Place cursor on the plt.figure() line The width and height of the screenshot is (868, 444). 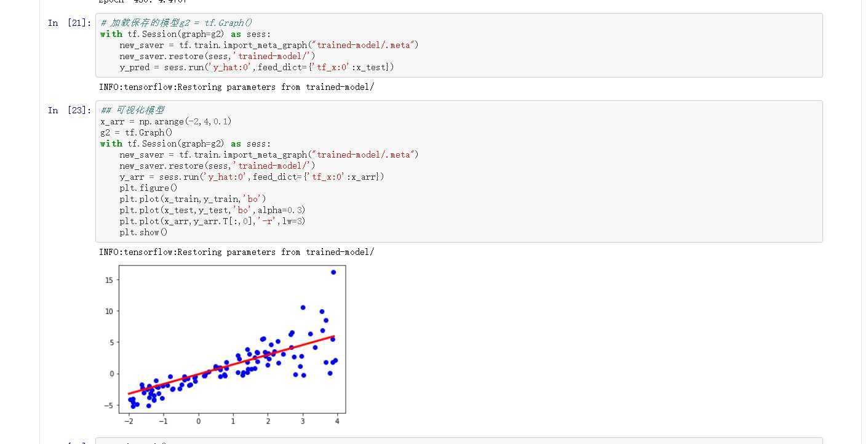point(148,188)
